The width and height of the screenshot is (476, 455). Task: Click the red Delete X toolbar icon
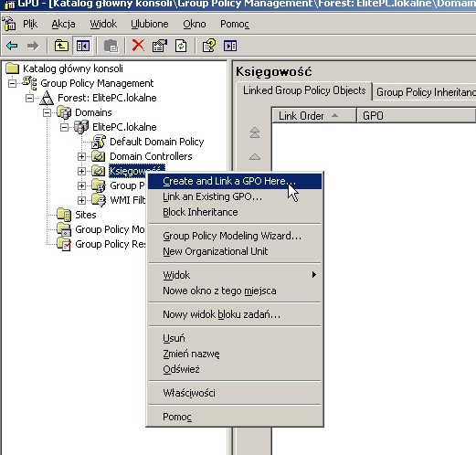[138, 46]
